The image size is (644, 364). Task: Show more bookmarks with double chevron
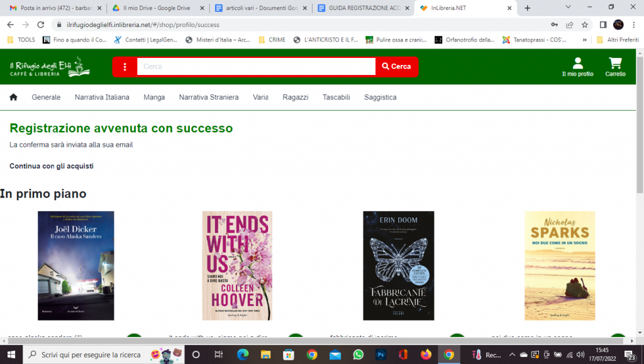pos(584,40)
